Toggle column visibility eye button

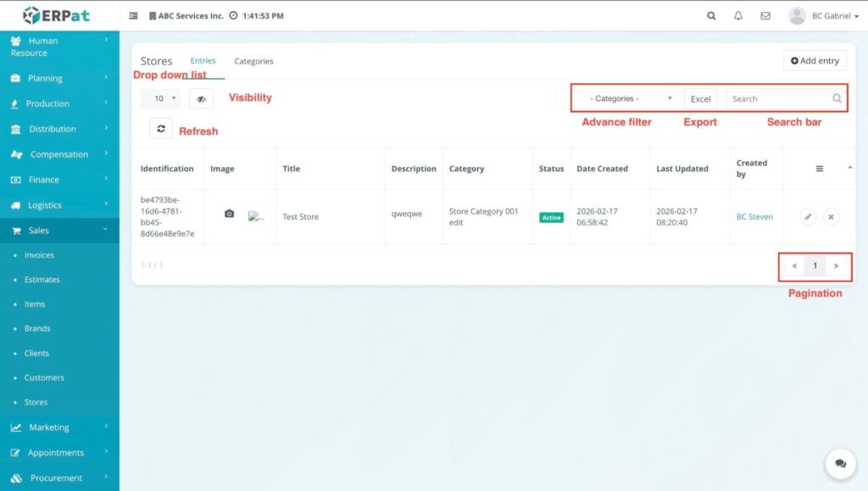click(201, 99)
